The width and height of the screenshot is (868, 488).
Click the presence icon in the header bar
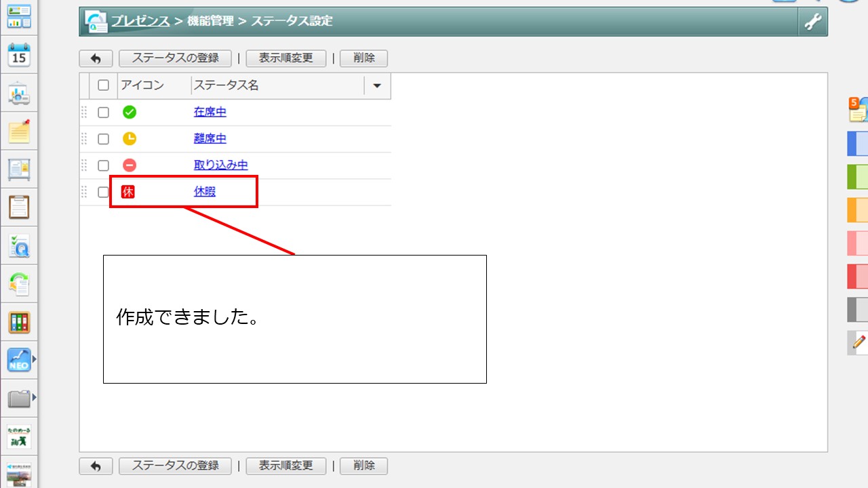96,22
